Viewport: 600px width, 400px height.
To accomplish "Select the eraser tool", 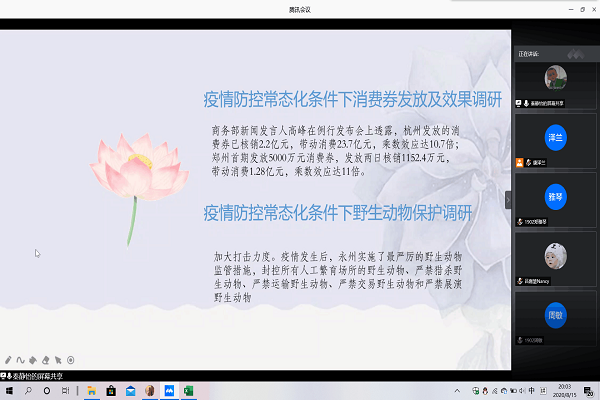I will click(45, 359).
